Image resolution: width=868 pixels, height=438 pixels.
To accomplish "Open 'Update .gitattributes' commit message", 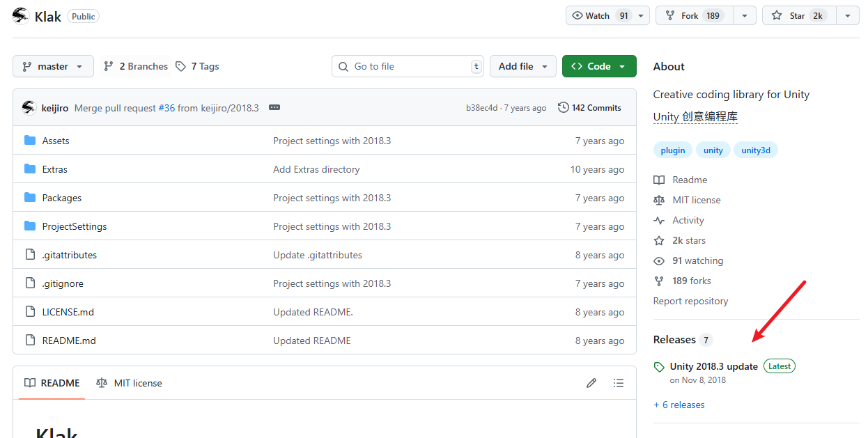I will 318,255.
